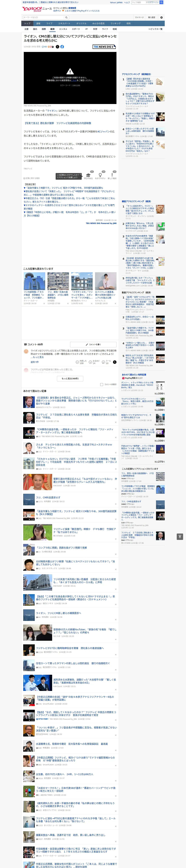186x868 pixels.
Task: Open related link スマホのバッテリーを長持ちさせるコツ
Action: pyautogui.click(x=69, y=207)
